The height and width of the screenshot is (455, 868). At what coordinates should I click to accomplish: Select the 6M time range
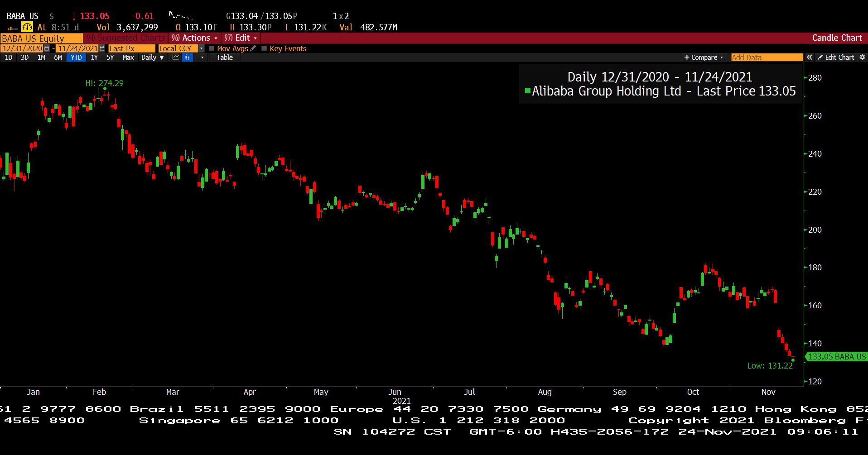pyautogui.click(x=58, y=57)
